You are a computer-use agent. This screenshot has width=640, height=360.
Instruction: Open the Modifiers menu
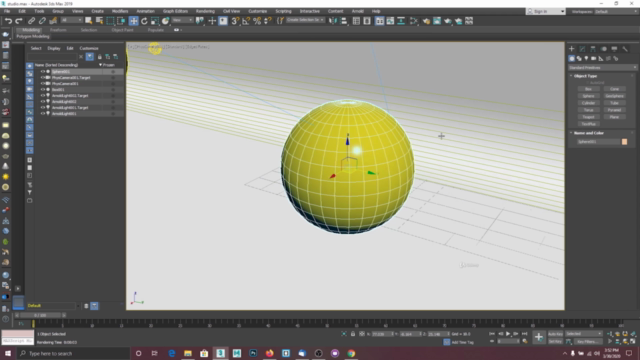tap(120, 11)
